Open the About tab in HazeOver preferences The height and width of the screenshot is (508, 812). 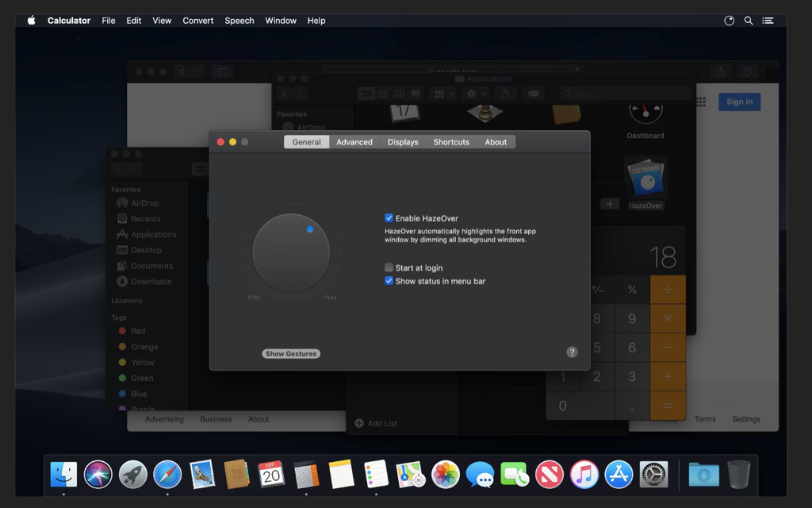click(496, 142)
